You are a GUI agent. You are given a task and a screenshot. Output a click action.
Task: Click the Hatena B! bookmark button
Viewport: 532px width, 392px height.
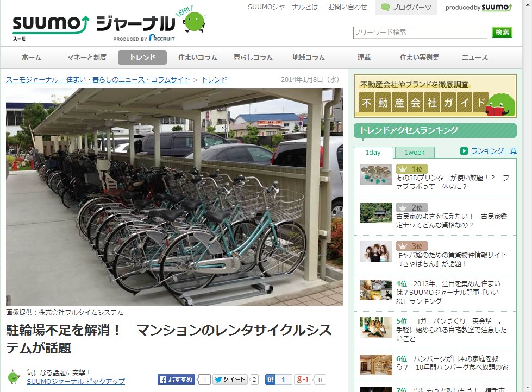coord(270,380)
